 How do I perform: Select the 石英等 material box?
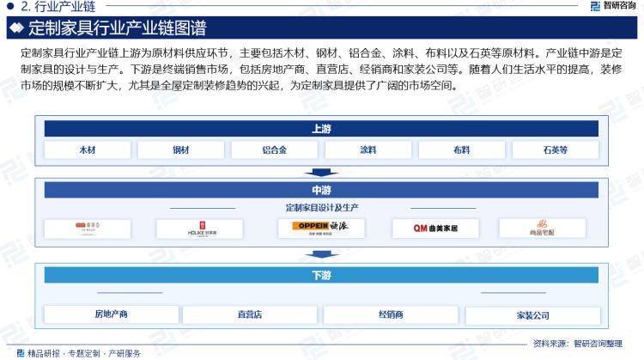556,149
